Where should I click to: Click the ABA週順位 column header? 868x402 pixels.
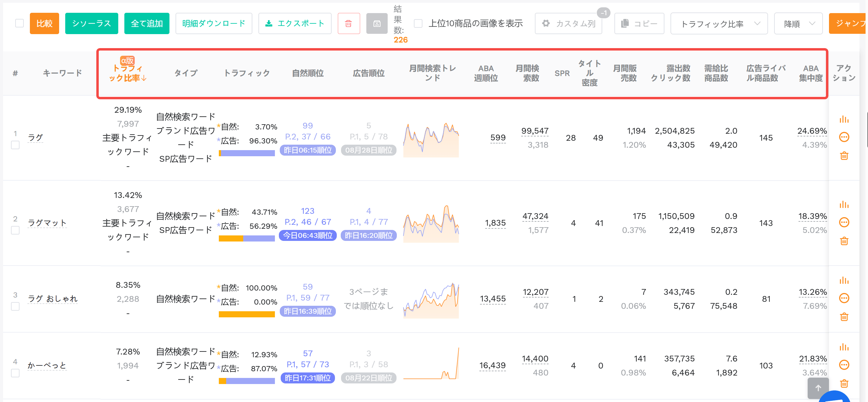pos(486,73)
